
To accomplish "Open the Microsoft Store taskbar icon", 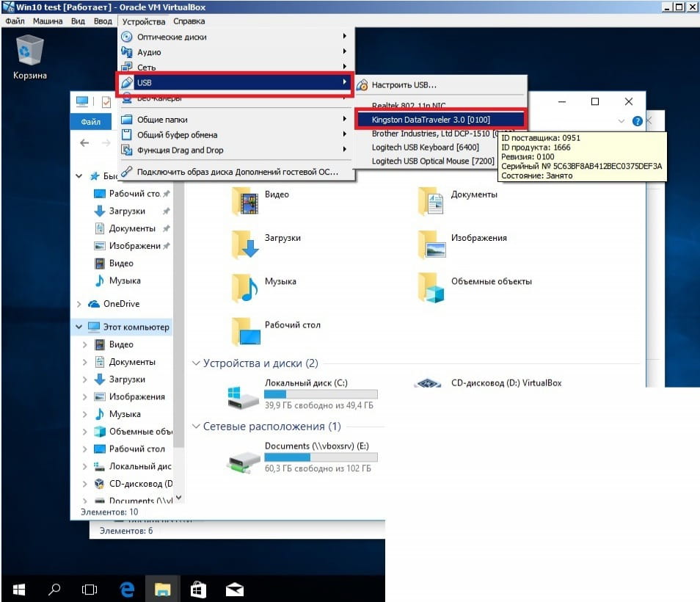I will point(198,589).
